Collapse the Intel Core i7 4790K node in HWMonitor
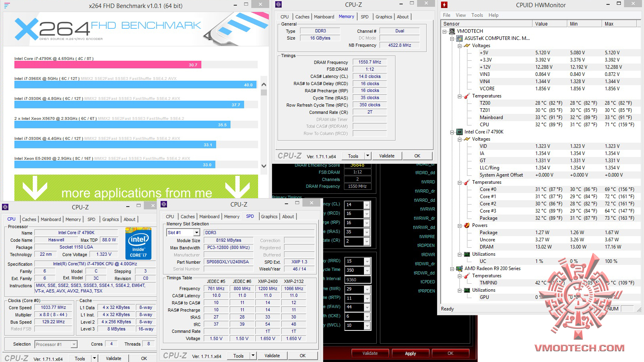 [452, 132]
